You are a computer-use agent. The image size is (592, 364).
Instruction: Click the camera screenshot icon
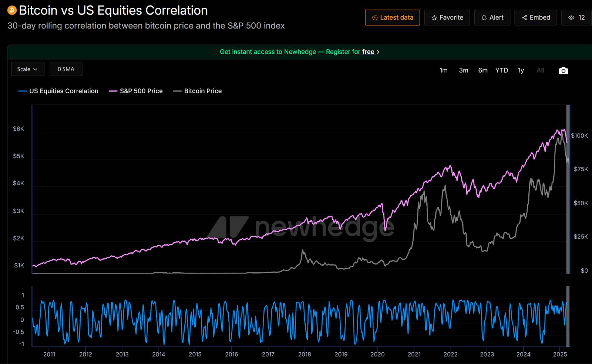pos(563,71)
